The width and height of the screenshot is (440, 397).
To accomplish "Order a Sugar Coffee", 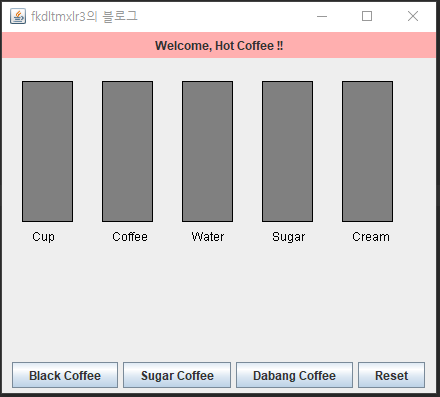I will pyautogui.click(x=177, y=375).
